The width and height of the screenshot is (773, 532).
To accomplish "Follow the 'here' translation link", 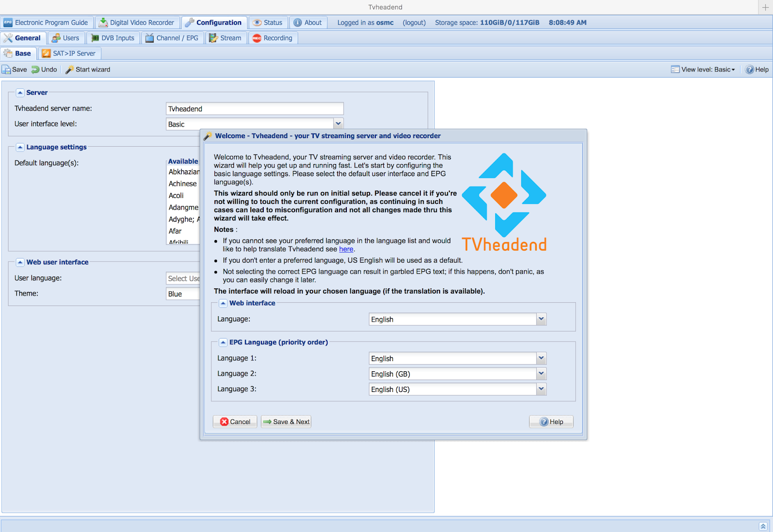I will (x=346, y=249).
